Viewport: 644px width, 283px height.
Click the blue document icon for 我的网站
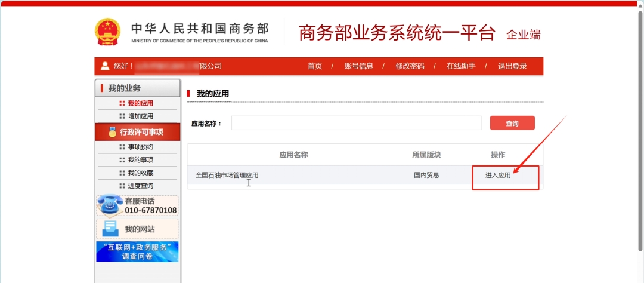(x=110, y=229)
